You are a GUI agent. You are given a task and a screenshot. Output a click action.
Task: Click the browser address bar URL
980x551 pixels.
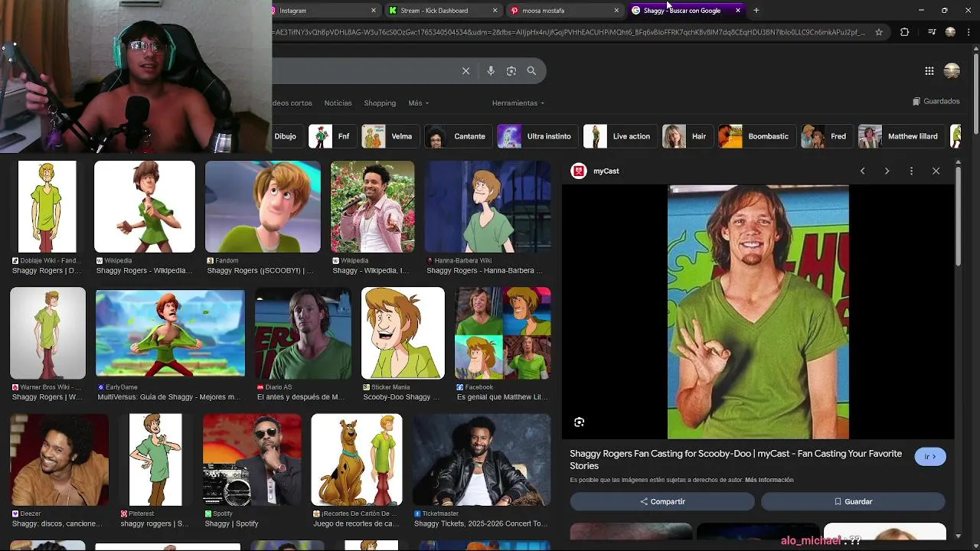point(569,32)
